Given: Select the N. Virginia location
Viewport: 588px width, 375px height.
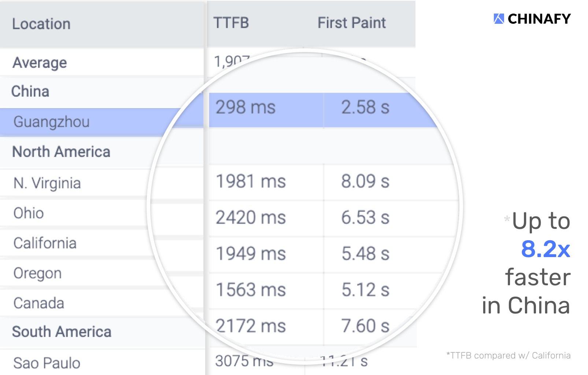Looking at the screenshot, I should [47, 183].
